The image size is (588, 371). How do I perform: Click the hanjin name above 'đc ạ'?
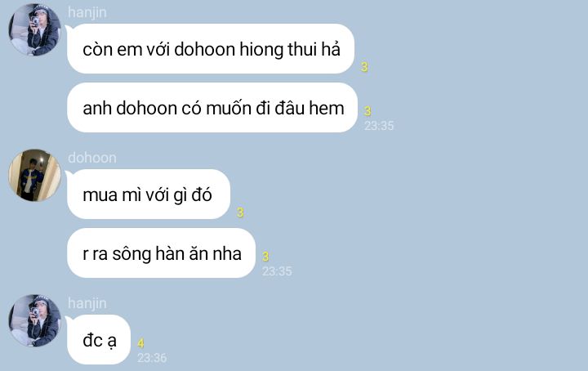coord(87,303)
